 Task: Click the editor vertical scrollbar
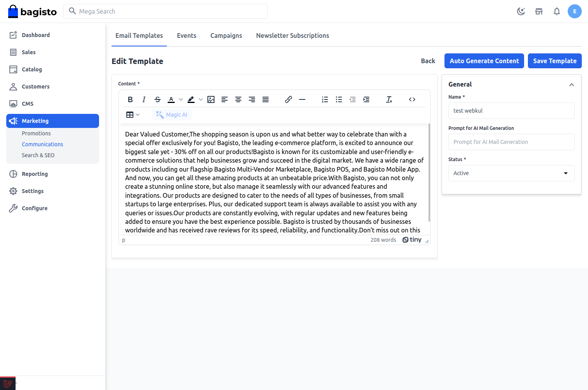(429, 173)
